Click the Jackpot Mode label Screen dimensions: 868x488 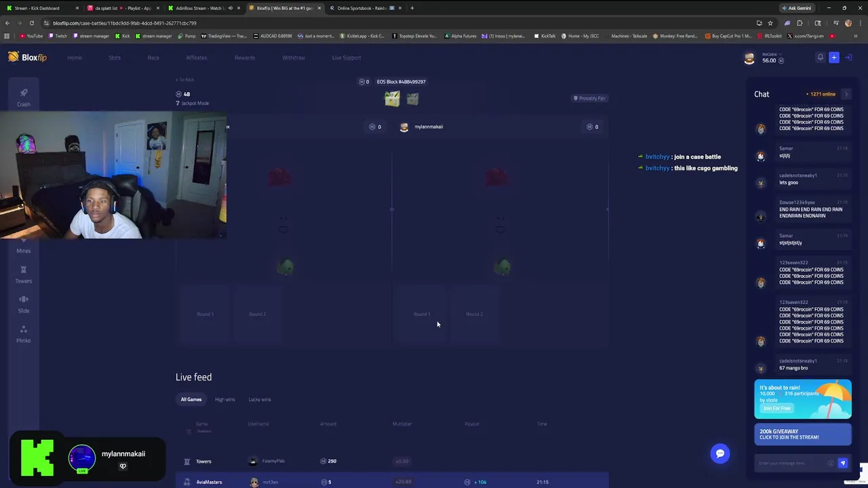[x=193, y=103]
